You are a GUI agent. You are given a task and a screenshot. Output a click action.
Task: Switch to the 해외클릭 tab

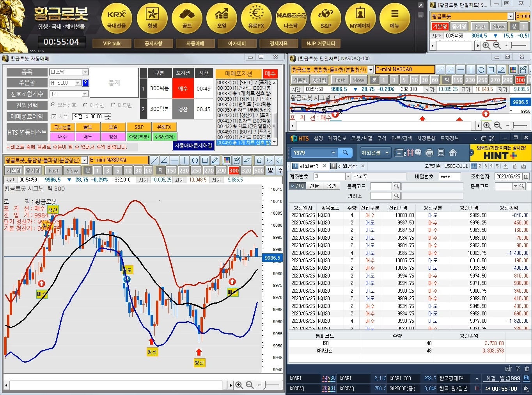coord(309,166)
